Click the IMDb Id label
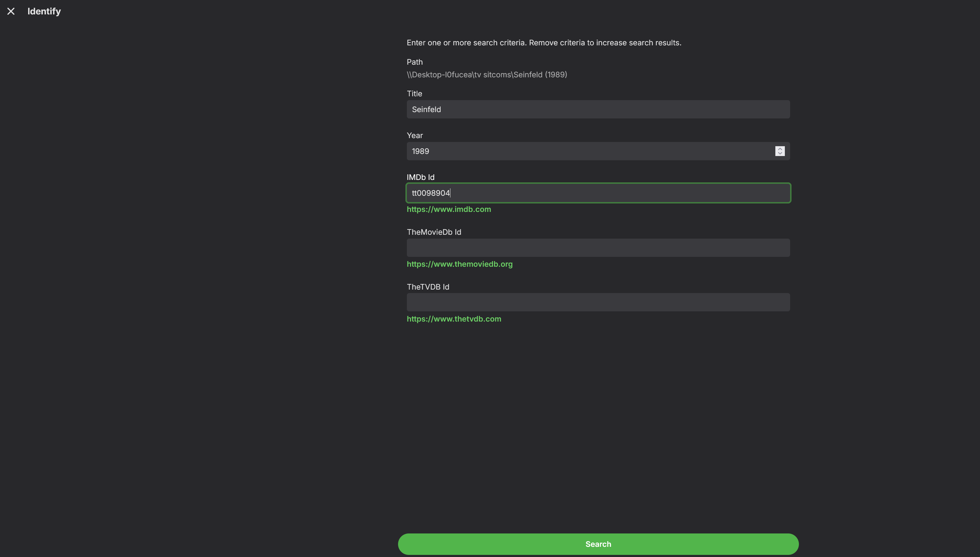This screenshot has height=557, width=980. point(420,177)
